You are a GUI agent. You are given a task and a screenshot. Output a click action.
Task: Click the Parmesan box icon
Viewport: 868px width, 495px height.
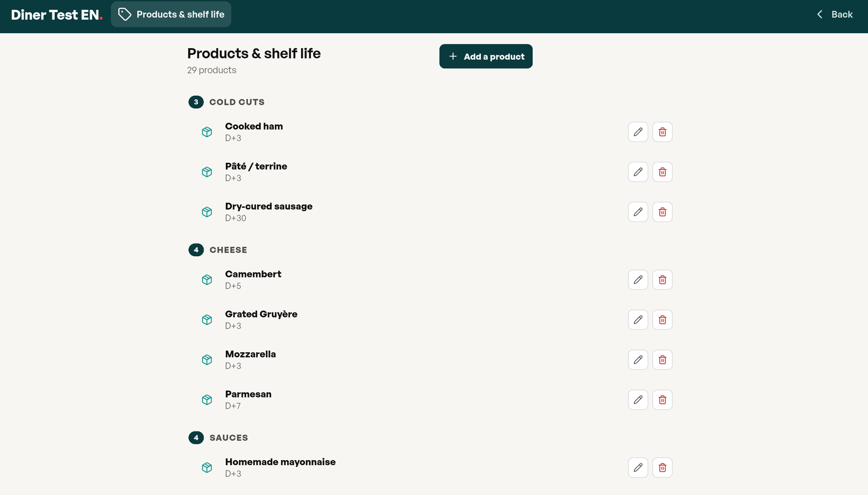(x=207, y=400)
